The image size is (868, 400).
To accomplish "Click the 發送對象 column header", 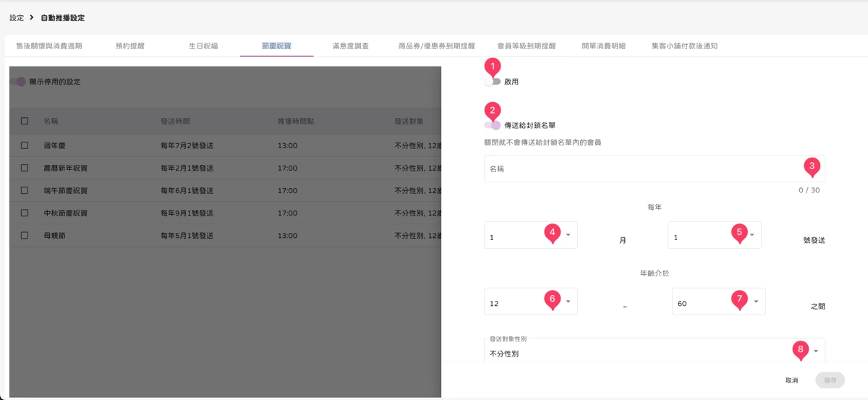I will click(409, 122).
